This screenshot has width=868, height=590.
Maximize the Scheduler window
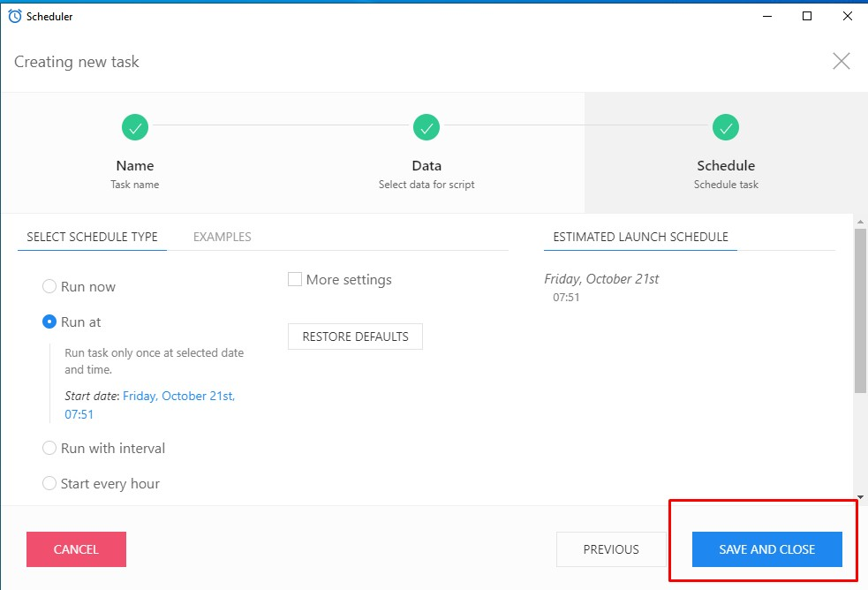pyautogui.click(x=807, y=16)
